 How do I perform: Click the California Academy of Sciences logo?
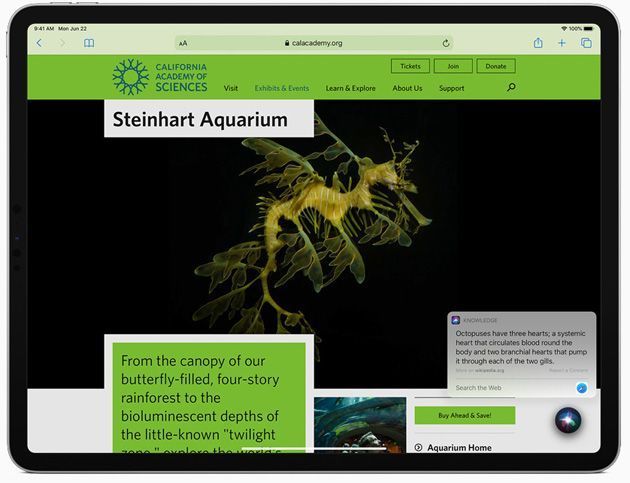point(160,77)
